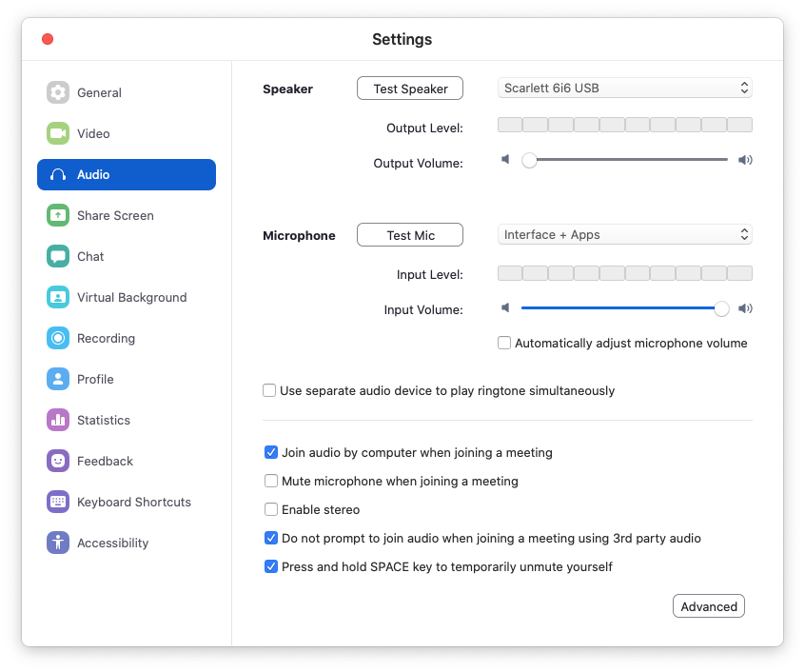The image size is (805, 672).
Task: Open the Profile settings section
Action: [127, 379]
